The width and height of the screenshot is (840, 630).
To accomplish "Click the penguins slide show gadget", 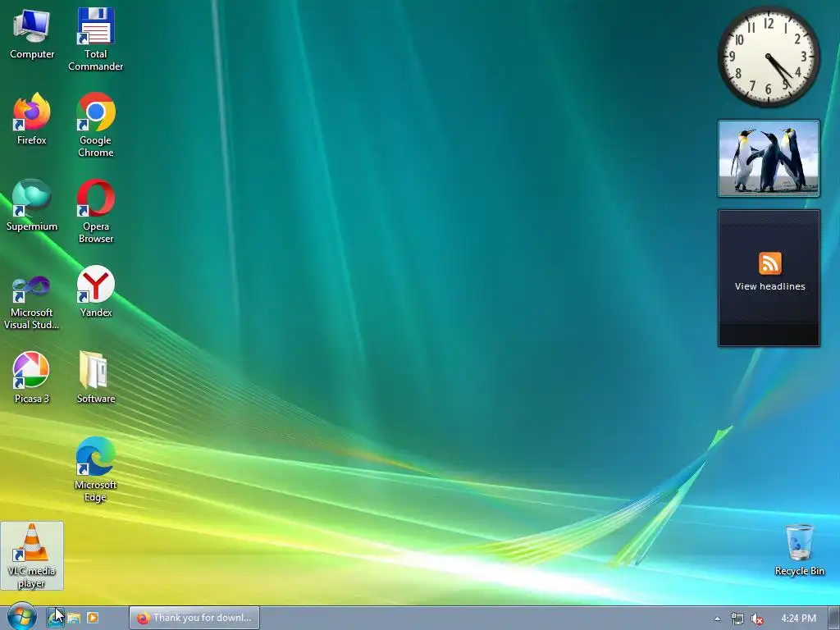I will (768, 158).
